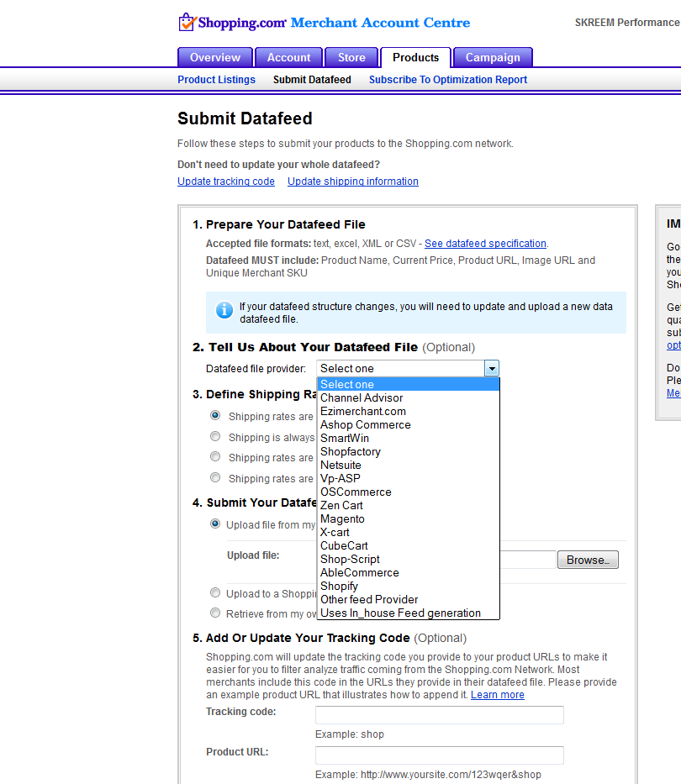681x784 pixels.
Task: Choose Shopify option
Action: tap(409, 586)
